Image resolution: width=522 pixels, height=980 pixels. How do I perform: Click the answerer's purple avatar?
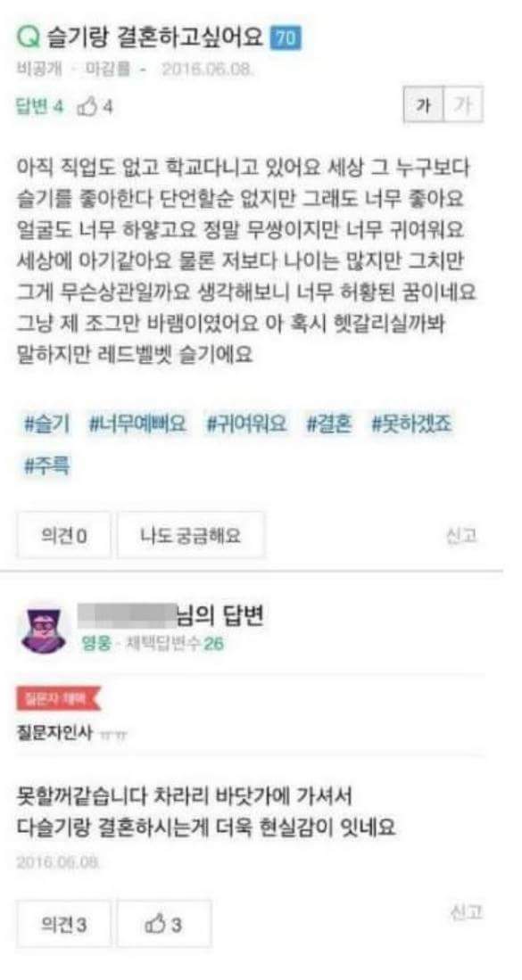click(44, 630)
